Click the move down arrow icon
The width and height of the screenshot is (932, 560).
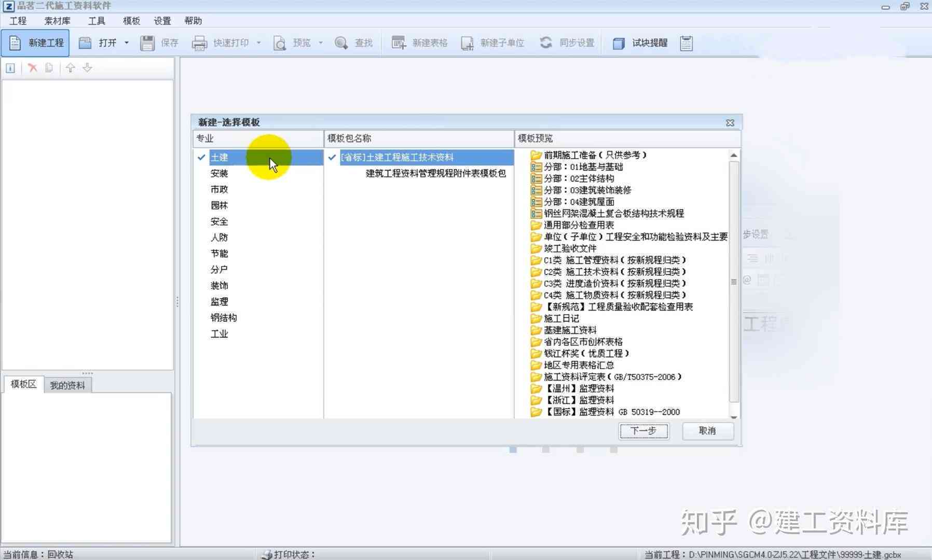87,68
